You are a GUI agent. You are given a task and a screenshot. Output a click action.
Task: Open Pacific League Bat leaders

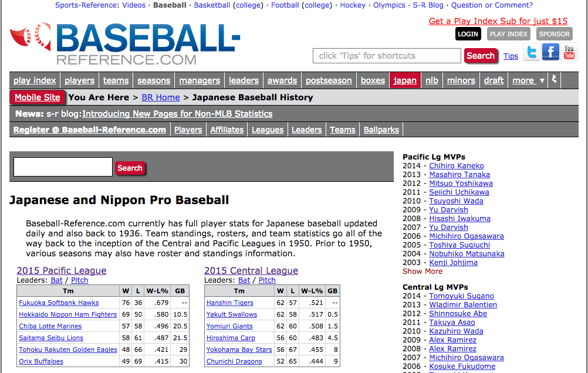click(x=56, y=280)
